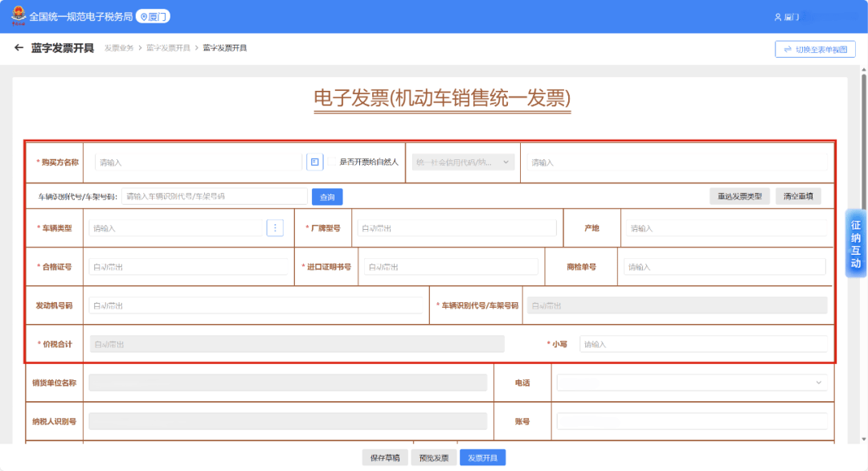Viewport: 868px width, 471px height.
Task: Click the first 蓝字发票开具 breadcrumb link
Action: pyautogui.click(x=168, y=48)
